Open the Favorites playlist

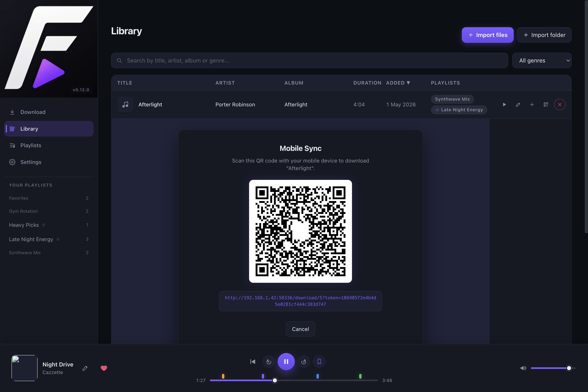(x=49, y=198)
